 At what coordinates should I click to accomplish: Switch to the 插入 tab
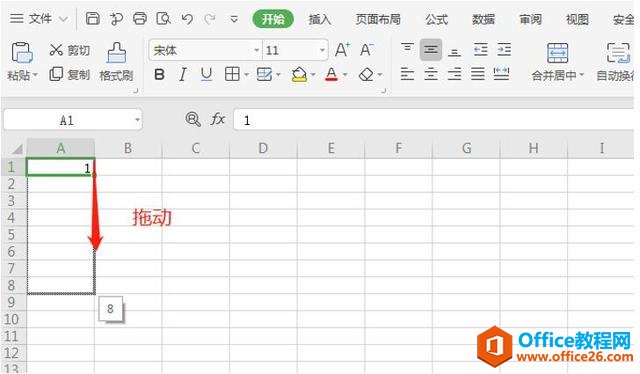(x=320, y=19)
